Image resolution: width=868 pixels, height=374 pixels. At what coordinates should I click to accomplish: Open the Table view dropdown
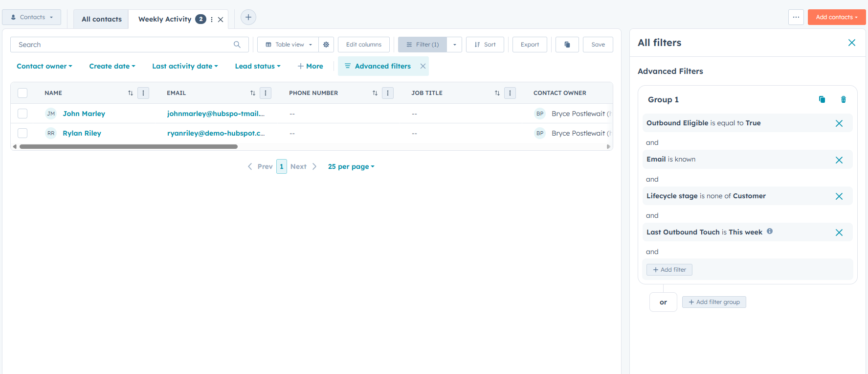pos(288,45)
